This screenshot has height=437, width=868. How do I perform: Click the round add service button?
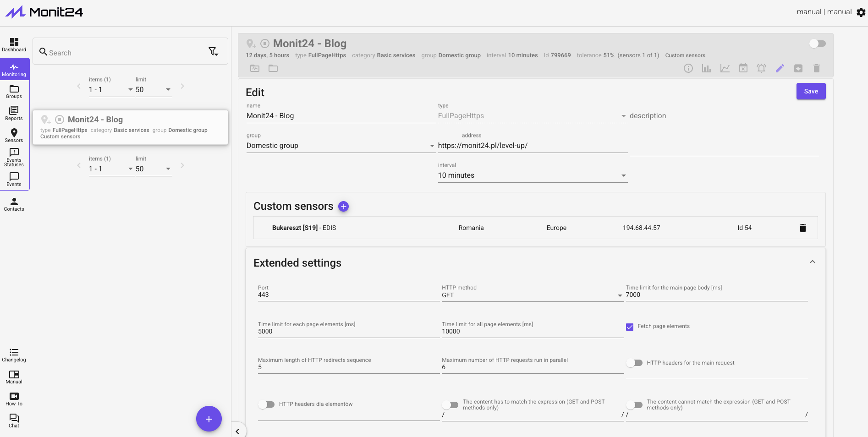[x=209, y=419]
